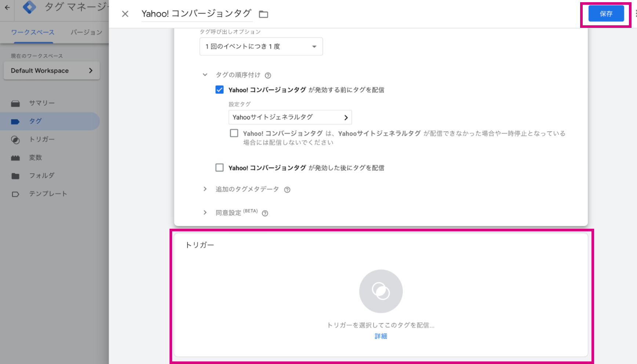Expand 同意設定 (BETA) section
This screenshot has width=637, height=364.
205,213
